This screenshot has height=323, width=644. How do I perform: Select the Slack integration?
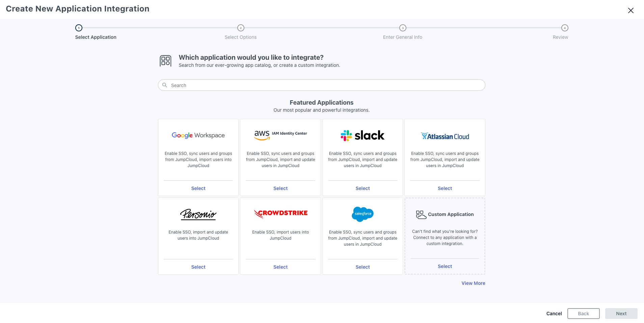pos(363,188)
